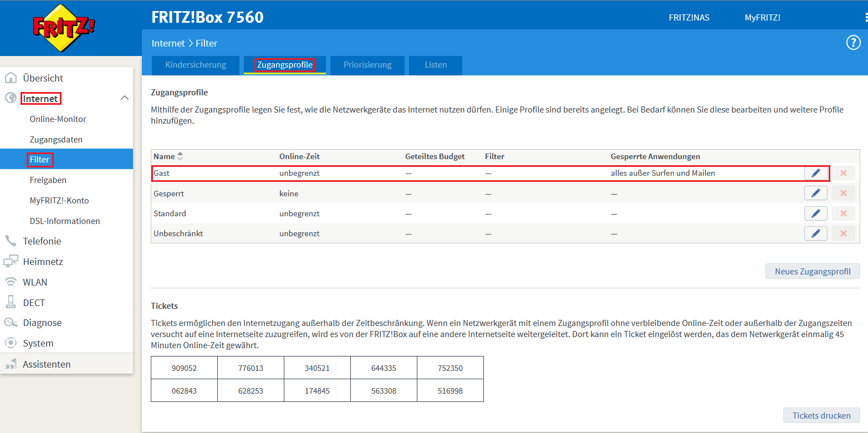Switch to the Priorisierung tab

coord(367,65)
